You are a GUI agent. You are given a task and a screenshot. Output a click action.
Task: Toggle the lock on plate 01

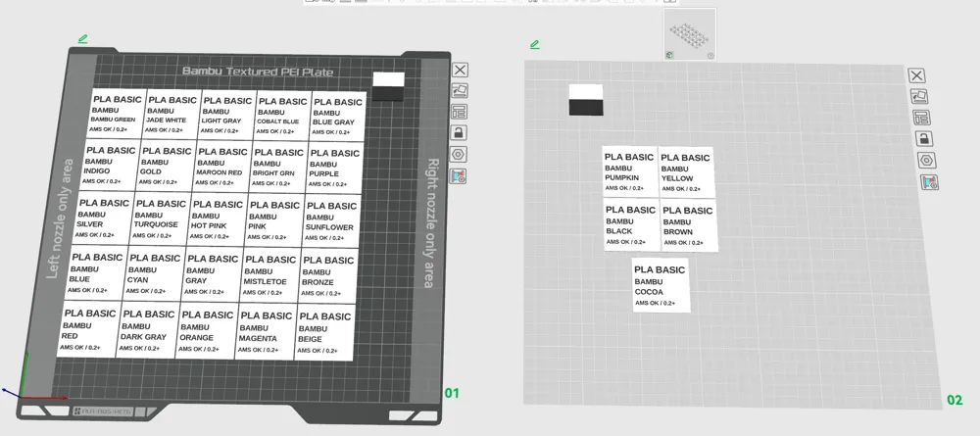pos(460,133)
